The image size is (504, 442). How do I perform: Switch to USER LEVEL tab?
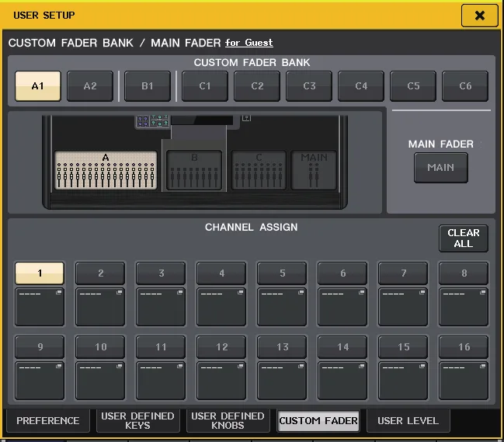[408, 420]
